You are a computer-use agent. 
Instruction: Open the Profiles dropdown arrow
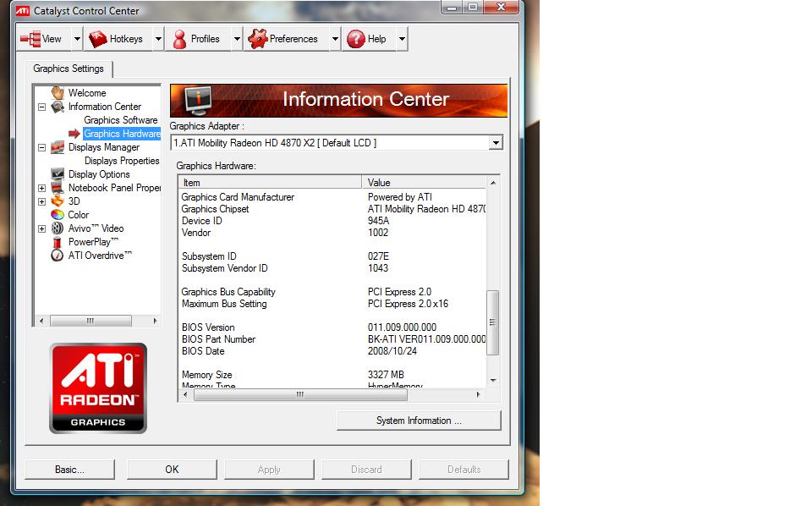237,39
